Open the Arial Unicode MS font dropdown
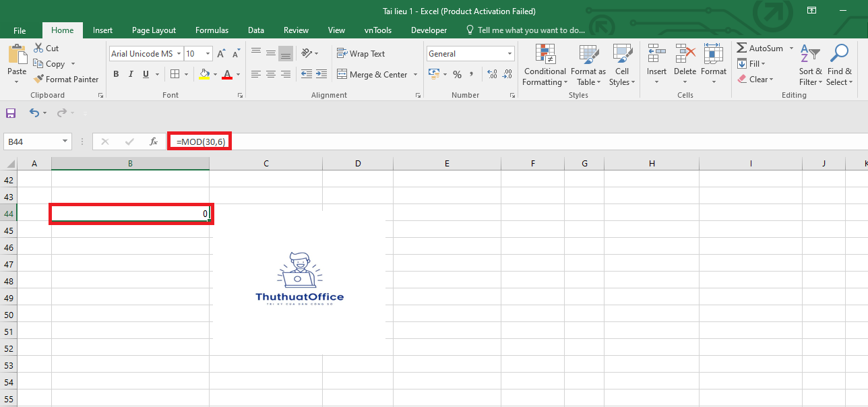The image size is (868, 407). pos(178,54)
